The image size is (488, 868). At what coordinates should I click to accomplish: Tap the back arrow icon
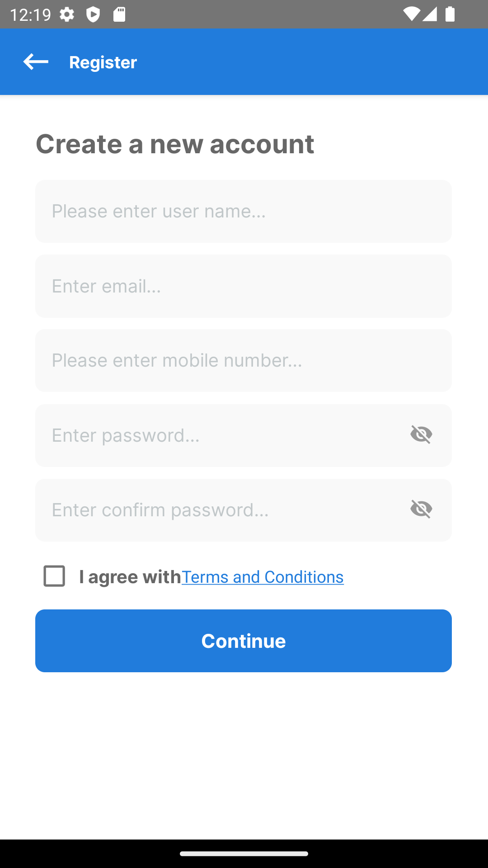point(36,62)
